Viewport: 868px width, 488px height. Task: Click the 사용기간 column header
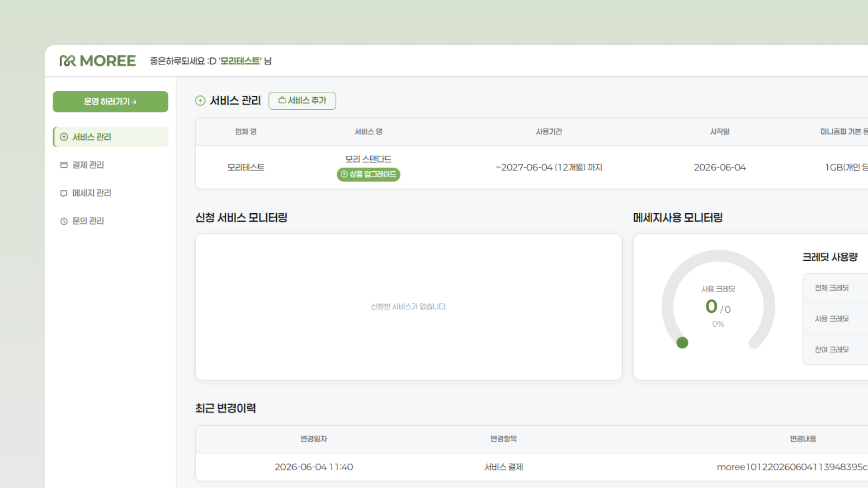point(549,131)
